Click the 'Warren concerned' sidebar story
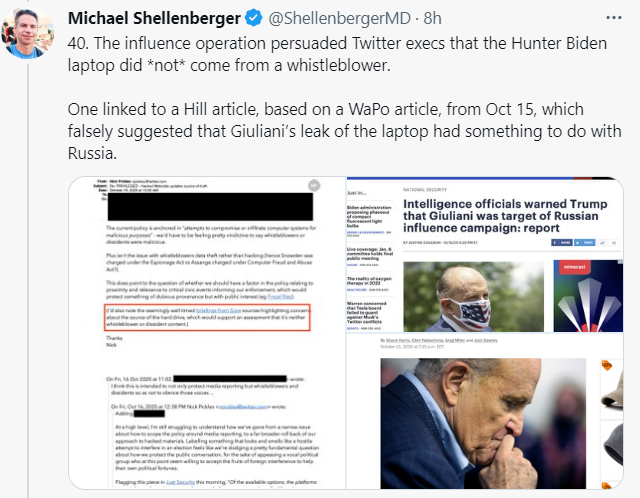Image resolution: width=640 pixels, height=498 pixels. coord(367,315)
